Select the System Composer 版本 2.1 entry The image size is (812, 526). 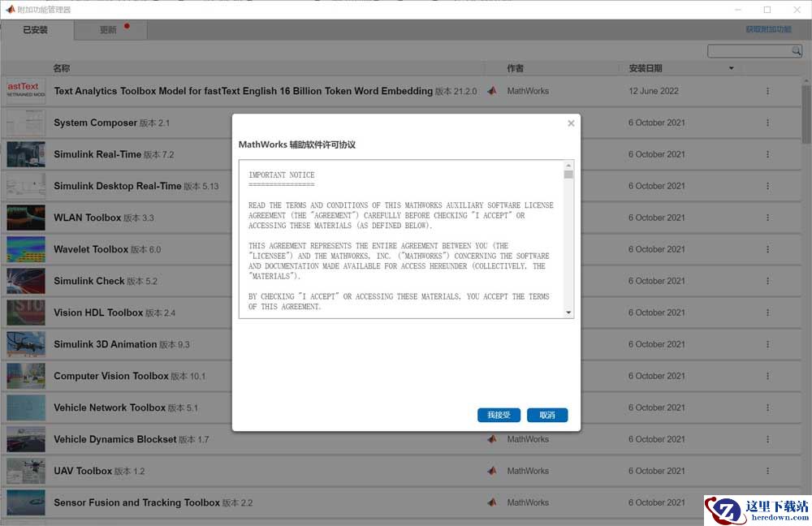coord(112,123)
